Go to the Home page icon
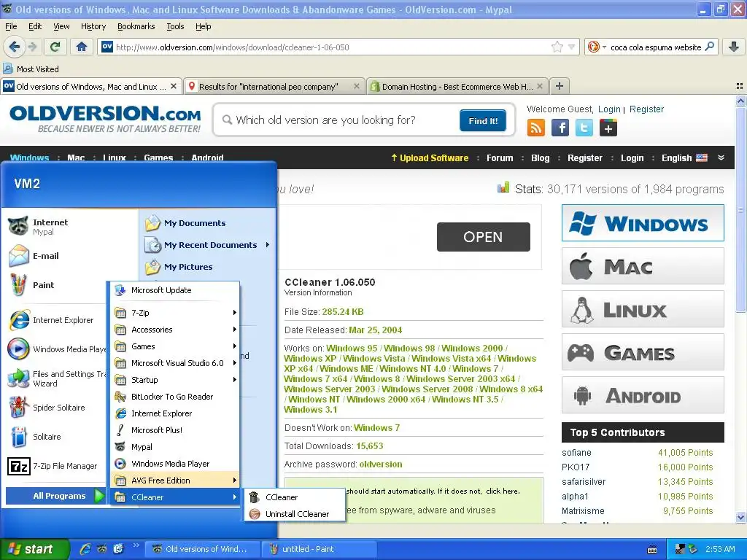 tap(82, 47)
